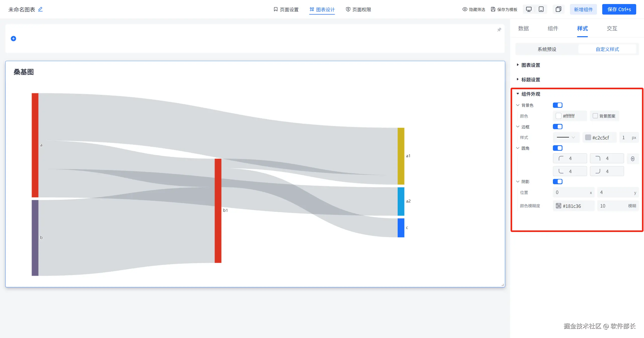The height and width of the screenshot is (338, 644).
Task: Switch to the tablet preview icon
Action: (541, 9)
